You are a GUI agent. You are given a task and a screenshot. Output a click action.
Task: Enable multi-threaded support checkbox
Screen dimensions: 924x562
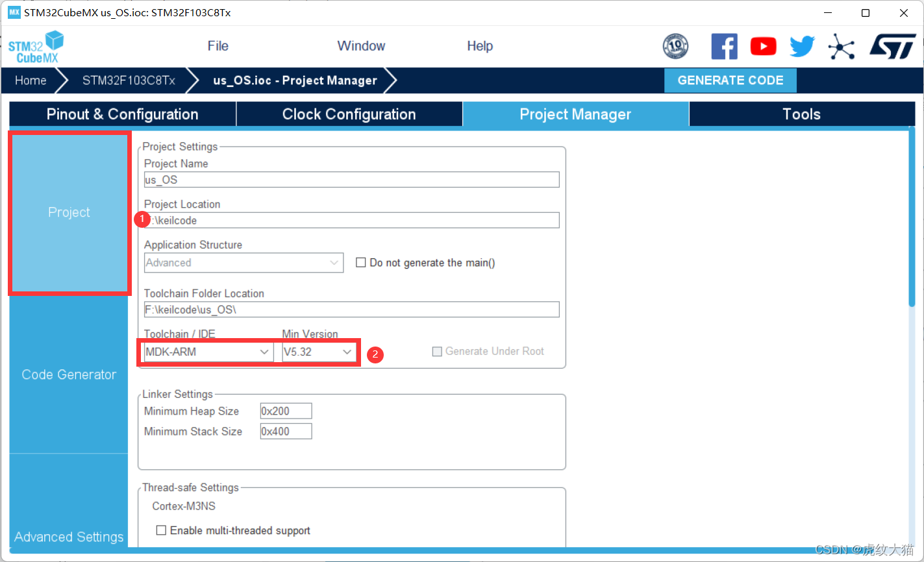161,530
